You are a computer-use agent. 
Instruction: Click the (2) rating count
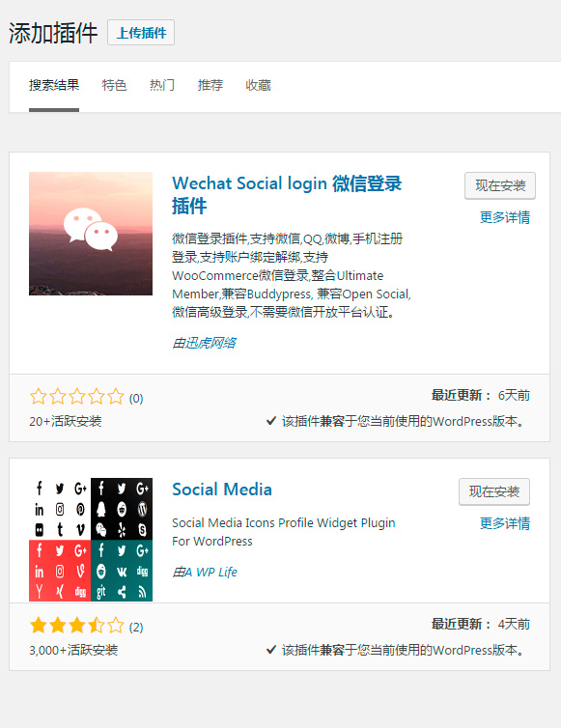click(x=136, y=628)
